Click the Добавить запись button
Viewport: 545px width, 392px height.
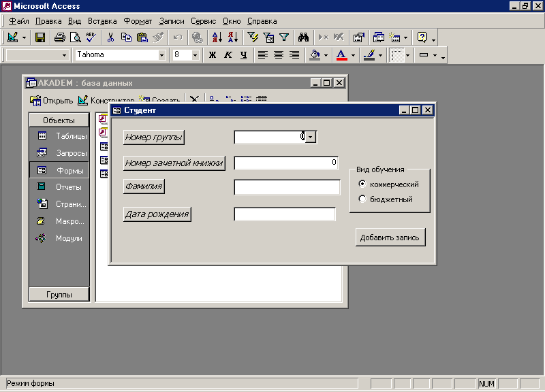click(x=390, y=238)
